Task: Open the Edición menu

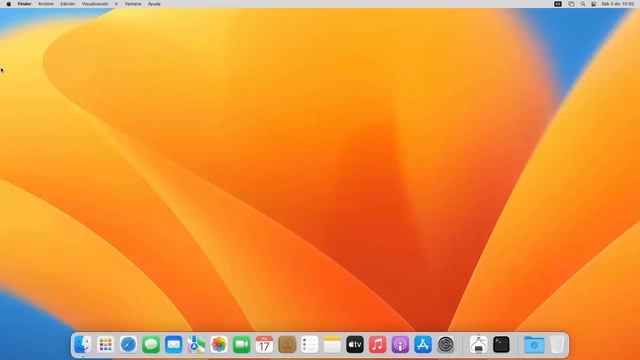Action: (x=68, y=4)
